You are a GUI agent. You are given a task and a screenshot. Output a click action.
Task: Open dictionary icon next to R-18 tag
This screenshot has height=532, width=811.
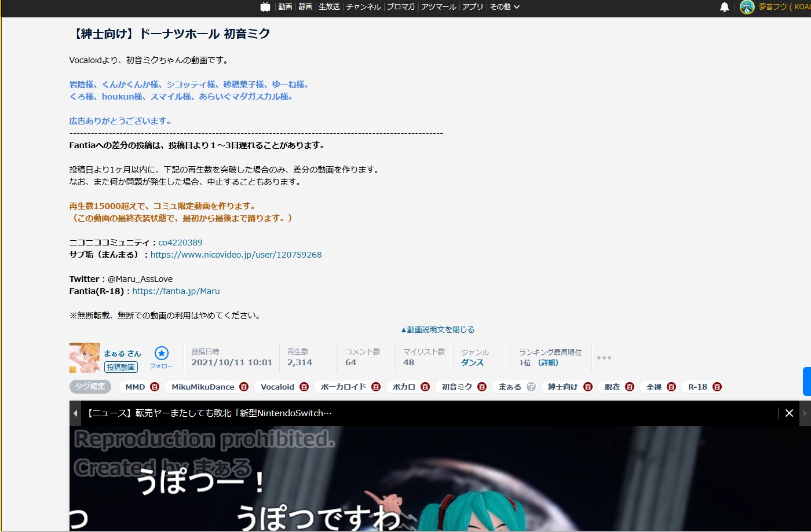click(717, 387)
